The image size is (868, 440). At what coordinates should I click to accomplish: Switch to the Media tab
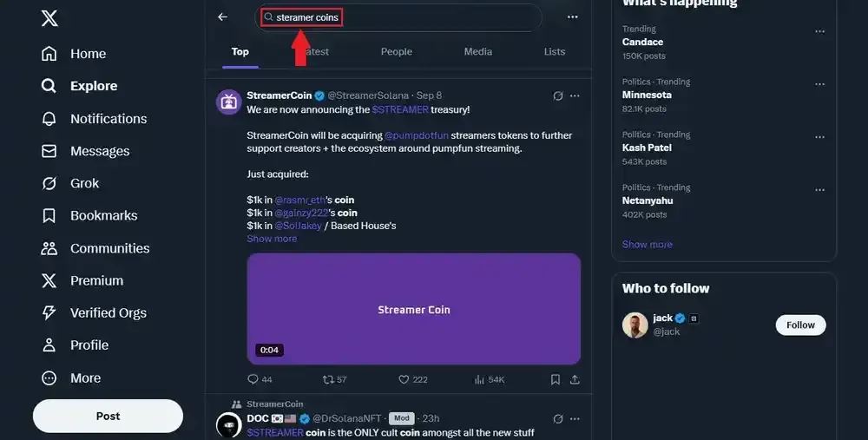(477, 51)
